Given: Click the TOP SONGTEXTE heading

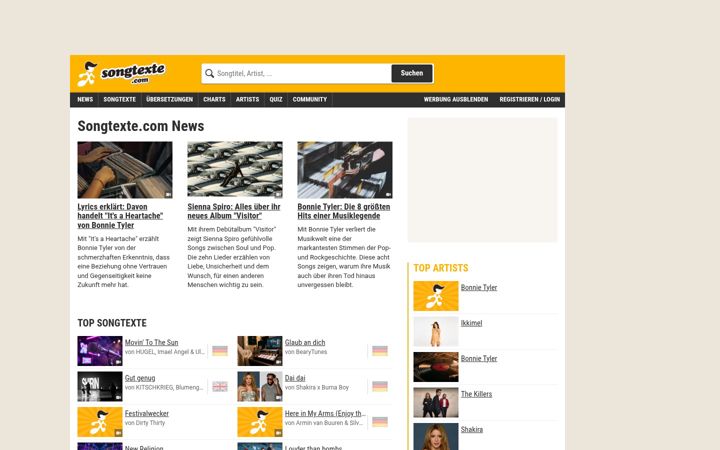Looking at the screenshot, I should point(112,323).
